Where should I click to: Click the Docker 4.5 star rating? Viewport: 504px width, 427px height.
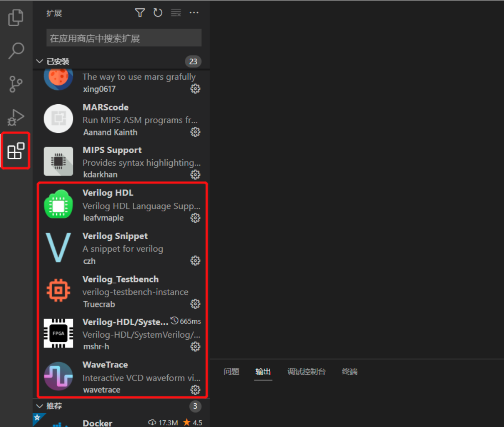point(192,422)
